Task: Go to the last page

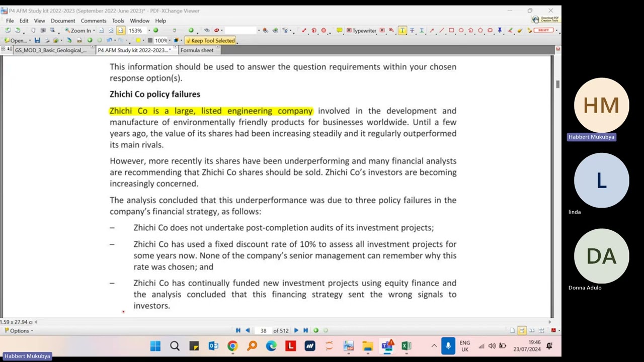Action: tap(305, 330)
